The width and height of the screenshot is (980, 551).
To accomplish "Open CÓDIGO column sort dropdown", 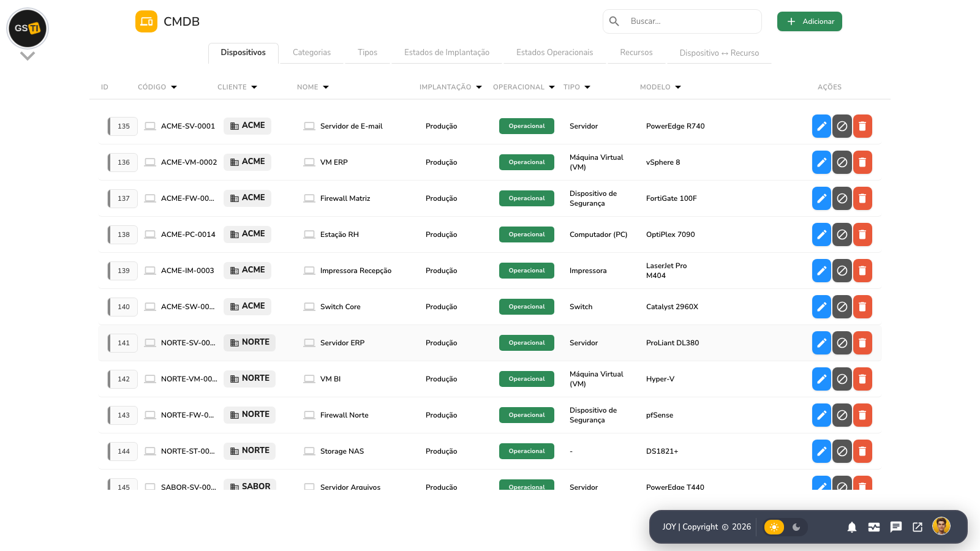I will [x=174, y=87].
